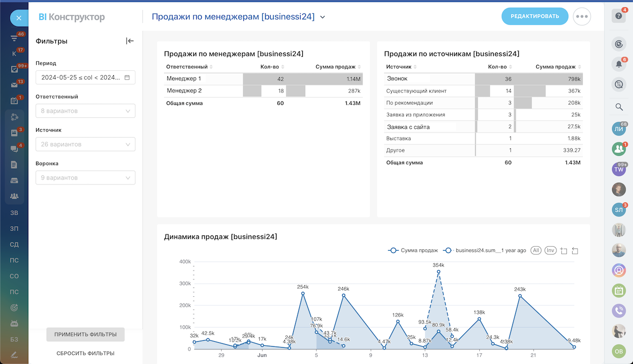This screenshot has width=633, height=364.
Task: Click the Inv legend selector button
Action: coord(550,251)
